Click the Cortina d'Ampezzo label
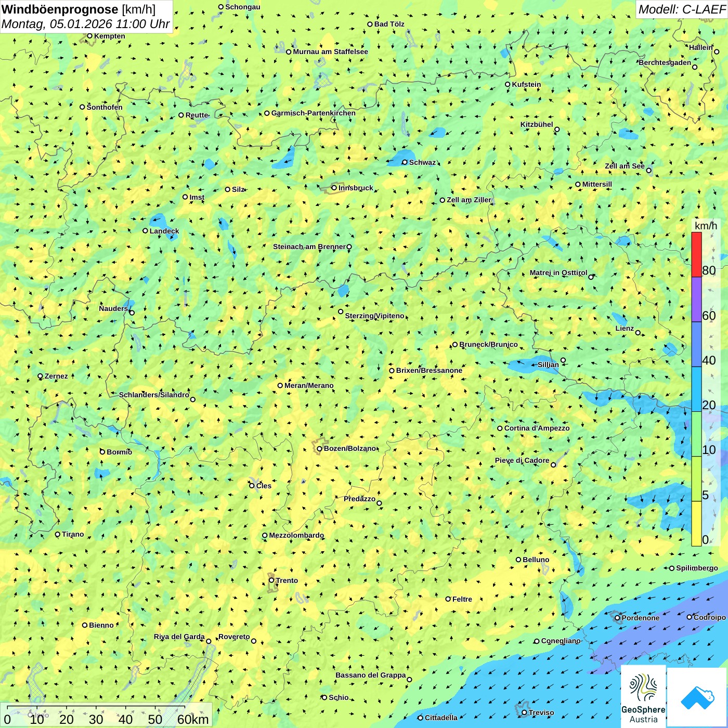This screenshot has height=728, width=728. pos(537,428)
